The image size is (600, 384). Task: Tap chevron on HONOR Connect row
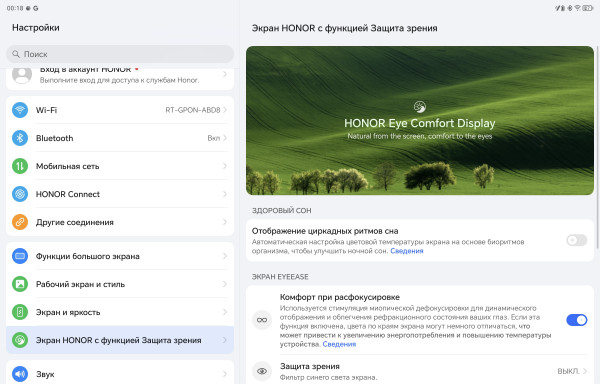pos(225,194)
